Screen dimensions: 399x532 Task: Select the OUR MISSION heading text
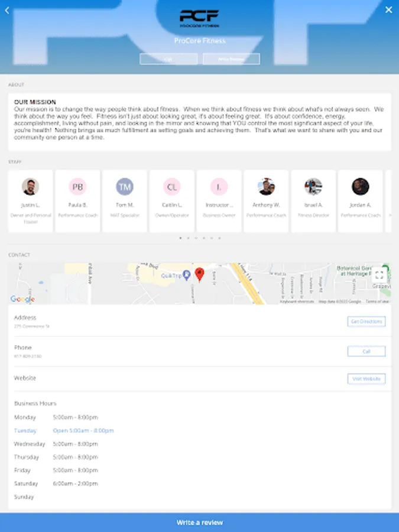click(35, 102)
